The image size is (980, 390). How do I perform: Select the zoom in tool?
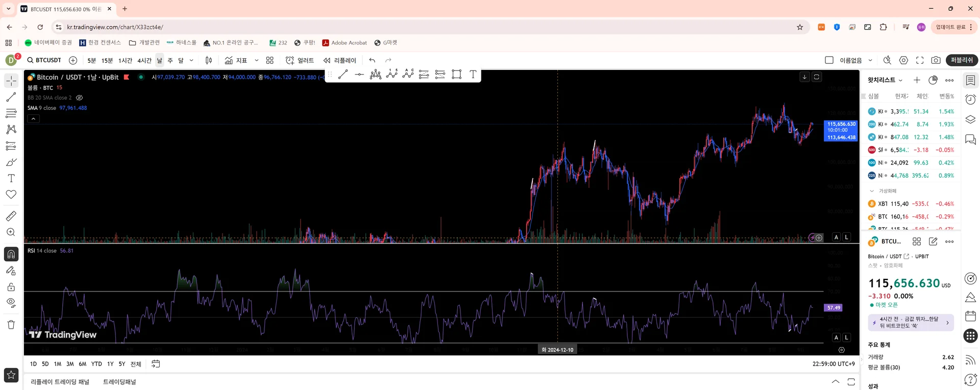pos(11,232)
